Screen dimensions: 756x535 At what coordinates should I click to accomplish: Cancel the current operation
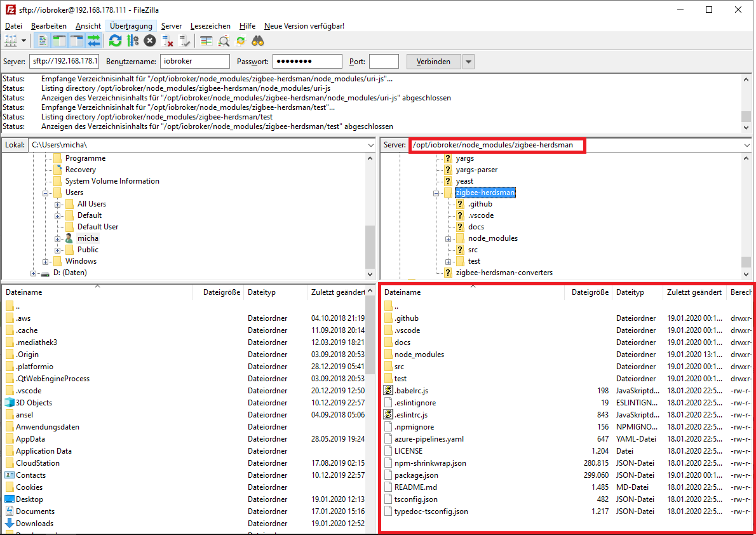[x=150, y=41]
